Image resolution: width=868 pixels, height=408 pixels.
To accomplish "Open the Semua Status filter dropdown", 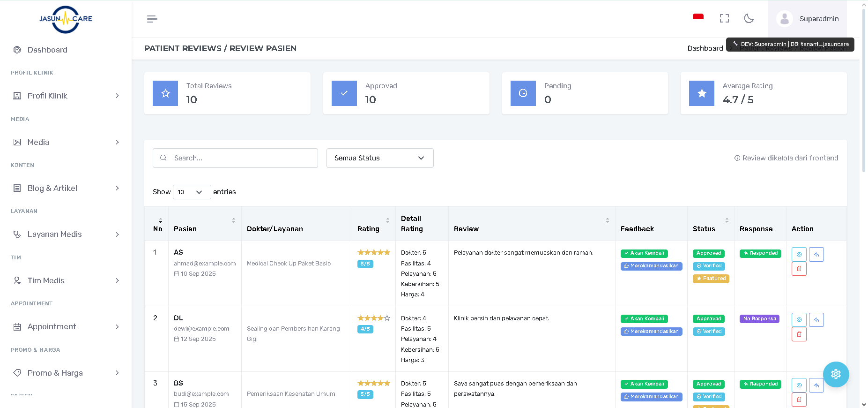I will click(379, 158).
